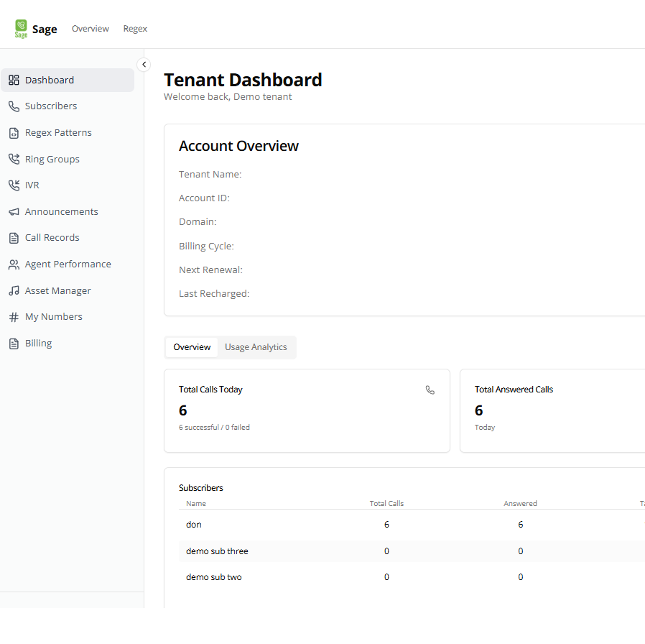Select the Overview tab in dashboard
The height and width of the screenshot is (644, 645).
click(192, 347)
